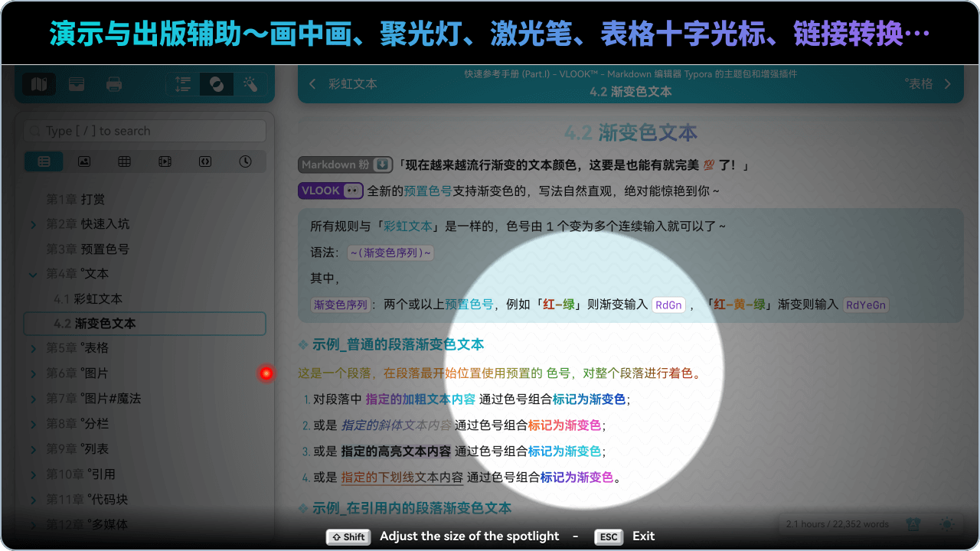Image resolution: width=980 pixels, height=551 pixels.
Task: Click heading 示例_普通的段落渐变色文本
Action: [x=398, y=344]
